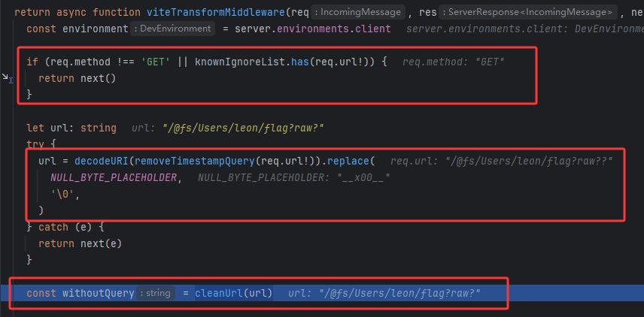Click the try keyword
Viewport: 644px width, 317px height.
(35, 144)
